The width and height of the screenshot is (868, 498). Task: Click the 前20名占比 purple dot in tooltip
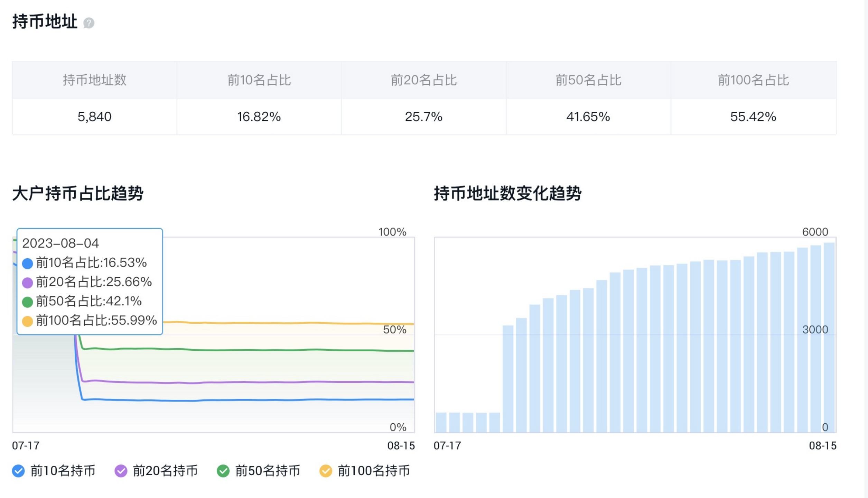point(27,283)
